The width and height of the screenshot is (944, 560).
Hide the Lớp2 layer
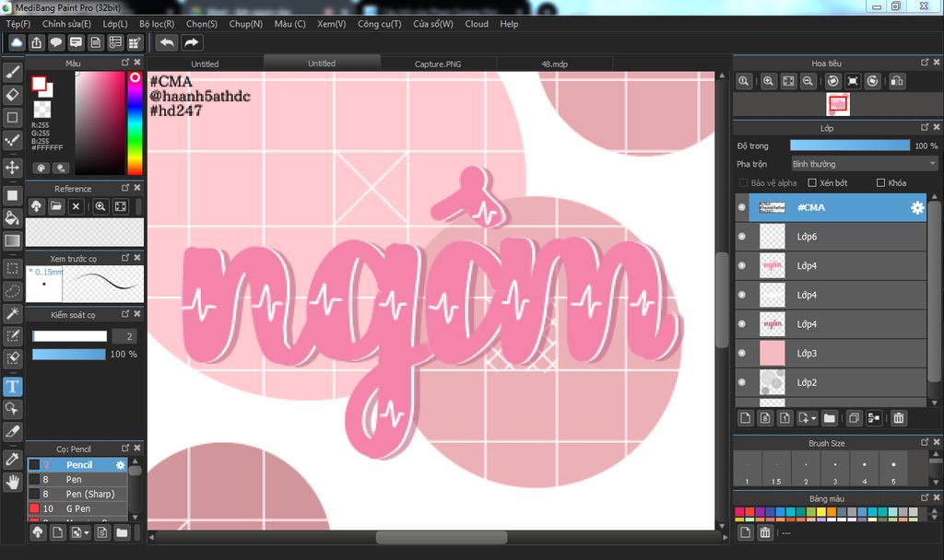click(742, 382)
